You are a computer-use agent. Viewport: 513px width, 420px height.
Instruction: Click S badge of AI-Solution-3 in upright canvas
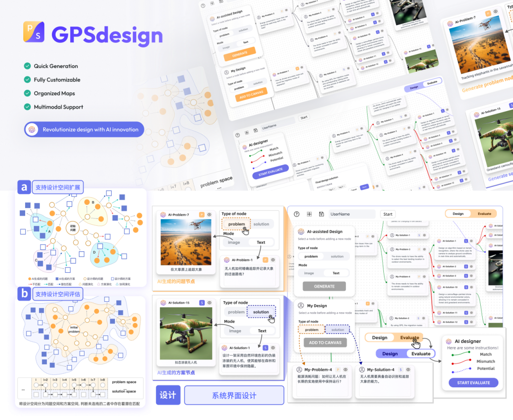coord(466,276)
